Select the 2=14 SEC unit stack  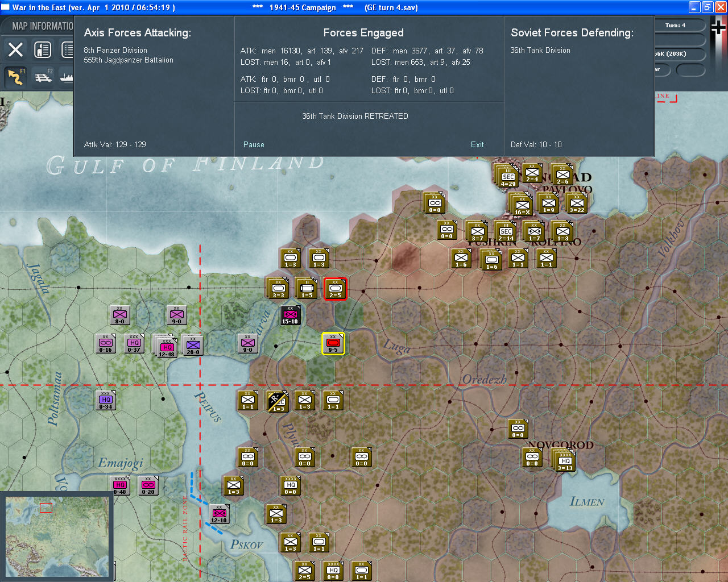[505, 232]
